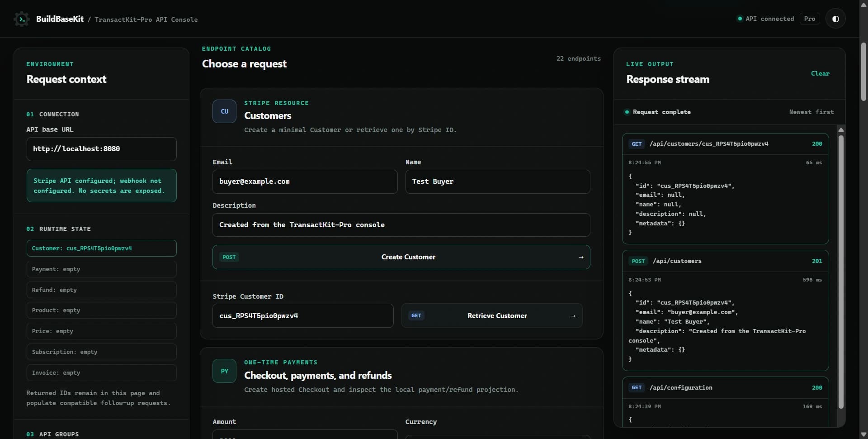Viewport: 868px width, 439px height.
Task: Select the Customer runtime state chip
Action: [x=101, y=248]
